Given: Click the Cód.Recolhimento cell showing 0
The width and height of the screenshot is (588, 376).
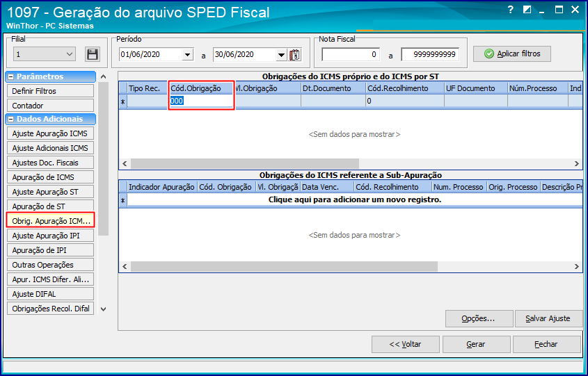Looking at the screenshot, I should [x=405, y=101].
